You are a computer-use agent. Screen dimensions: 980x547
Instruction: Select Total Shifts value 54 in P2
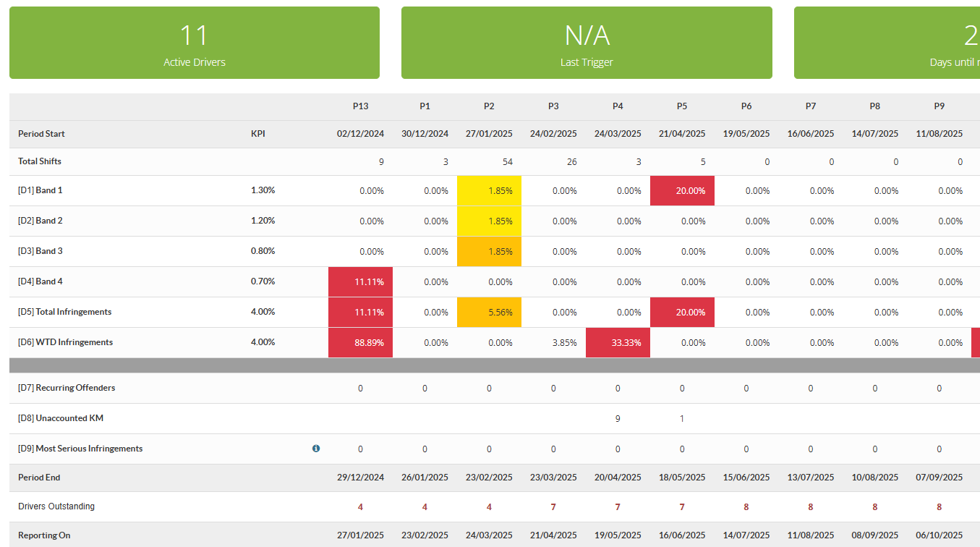(x=508, y=162)
